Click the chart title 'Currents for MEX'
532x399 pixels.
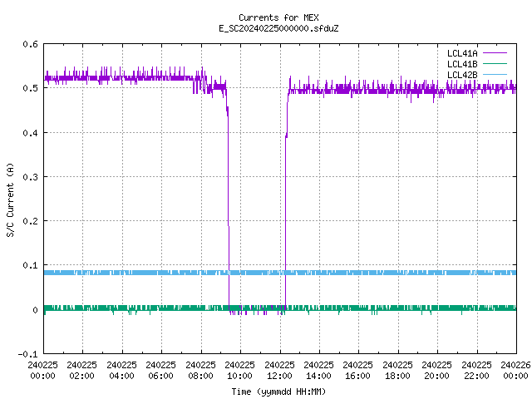point(278,17)
